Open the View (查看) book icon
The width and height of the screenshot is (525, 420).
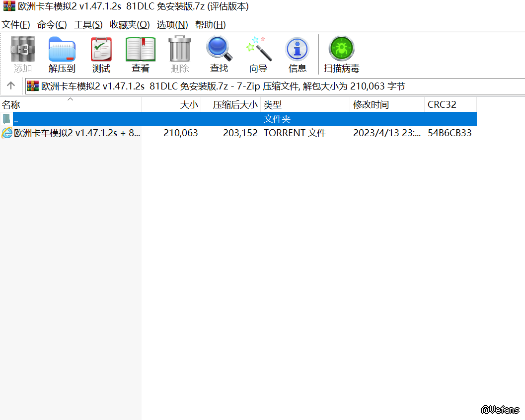141,50
